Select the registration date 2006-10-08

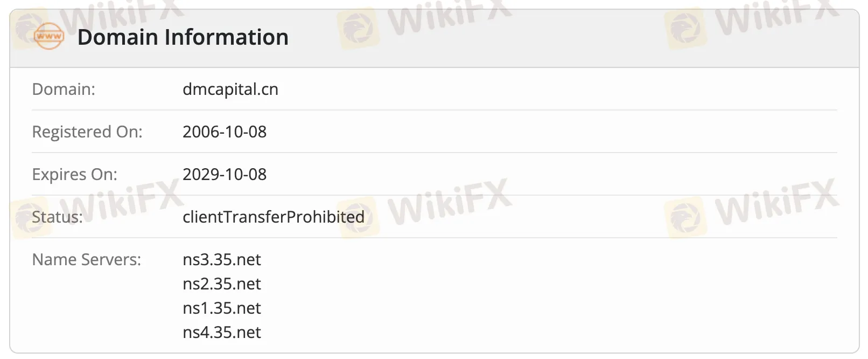[x=225, y=132]
